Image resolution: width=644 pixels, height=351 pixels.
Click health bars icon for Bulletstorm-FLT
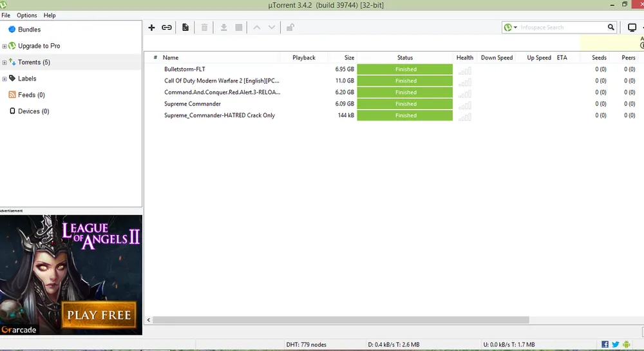tap(465, 71)
